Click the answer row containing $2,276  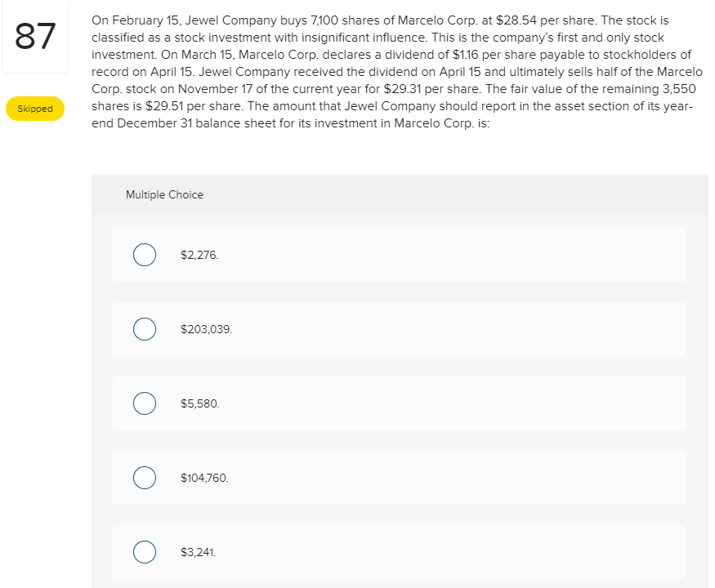[x=399, y=255]
